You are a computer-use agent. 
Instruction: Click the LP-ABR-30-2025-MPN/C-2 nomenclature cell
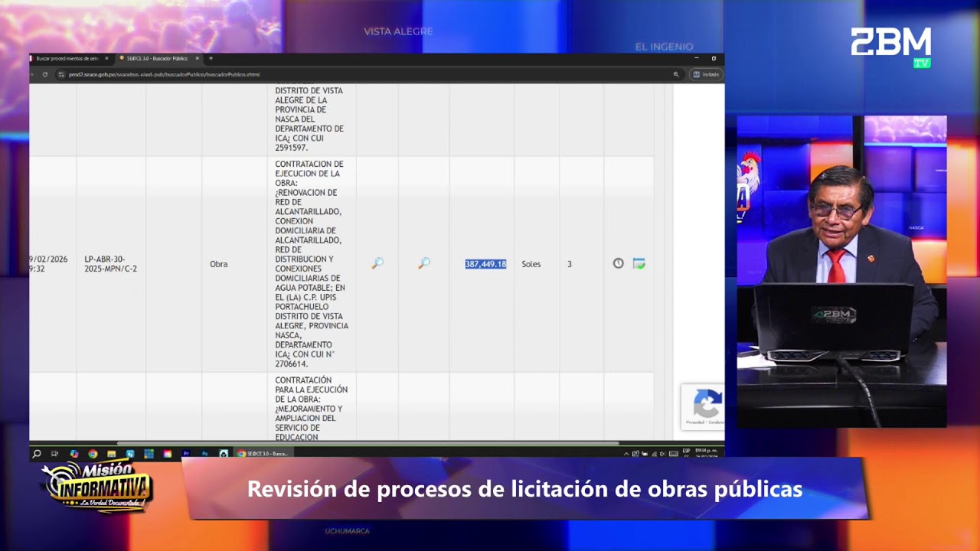(x=111, y=264)
